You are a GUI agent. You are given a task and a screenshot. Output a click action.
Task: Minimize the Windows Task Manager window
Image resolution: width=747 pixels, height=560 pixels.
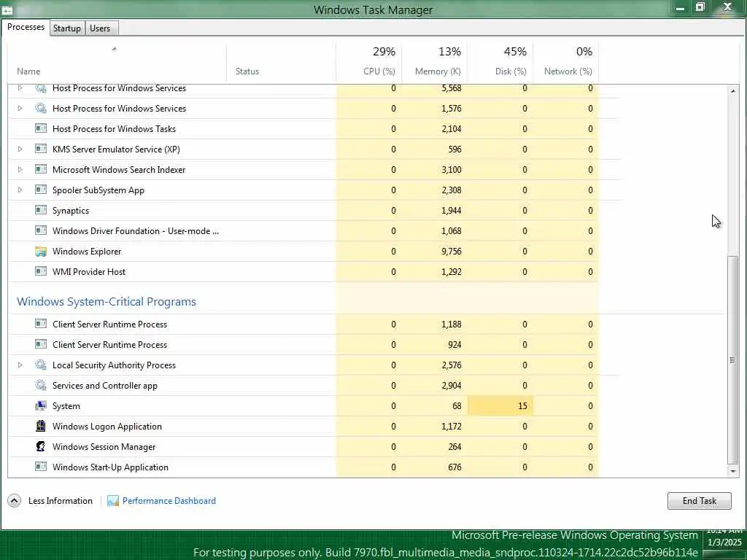click(x=680, y=8)
